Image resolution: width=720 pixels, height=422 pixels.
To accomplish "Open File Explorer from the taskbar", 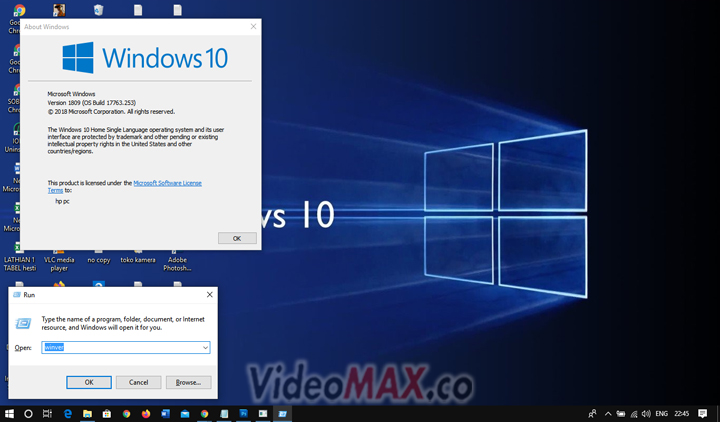I will click(x=87, y=414).
